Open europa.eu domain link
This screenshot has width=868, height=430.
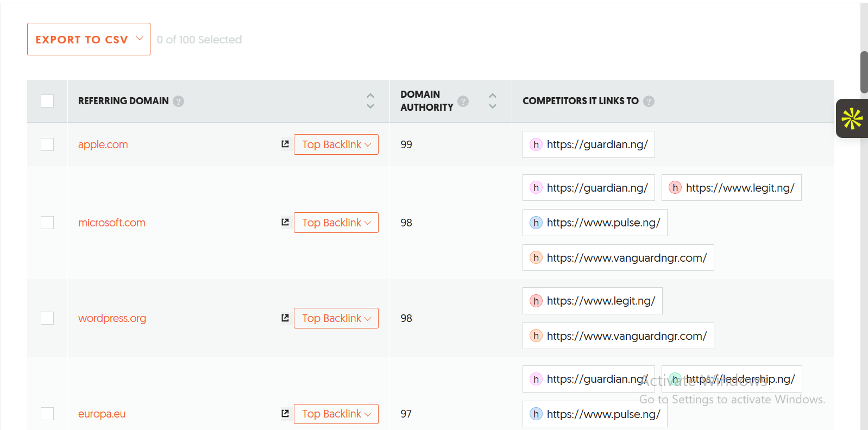click(102, 414)
